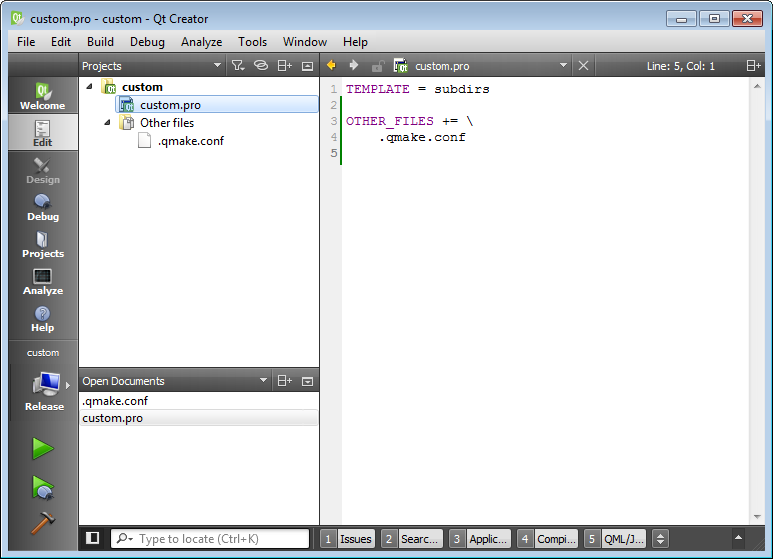Minimize the Qt Creator window

coord(681,19)
